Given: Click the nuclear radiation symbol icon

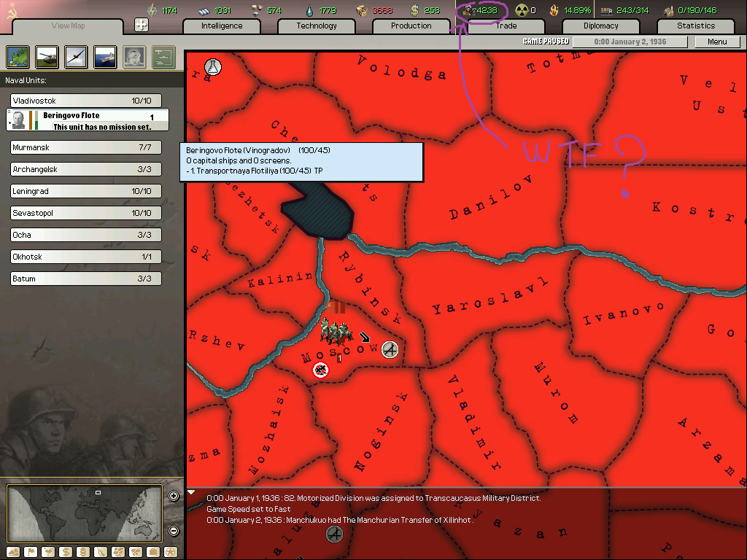Looking at the screenshot, I should click(x=522, y=10).
